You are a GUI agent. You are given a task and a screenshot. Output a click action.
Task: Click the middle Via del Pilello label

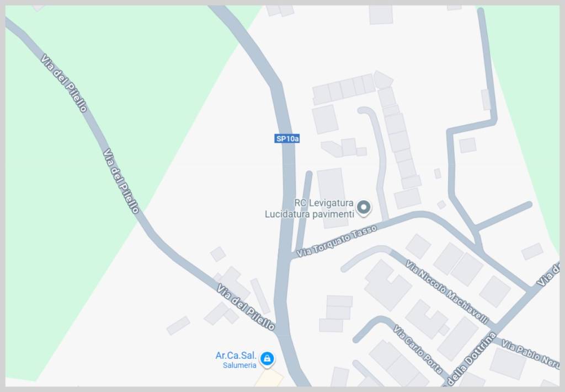coord(121,181)
